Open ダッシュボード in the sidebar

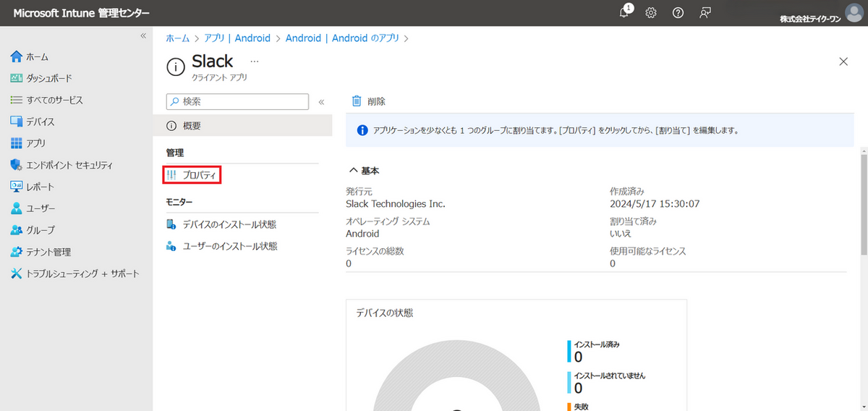41,78
